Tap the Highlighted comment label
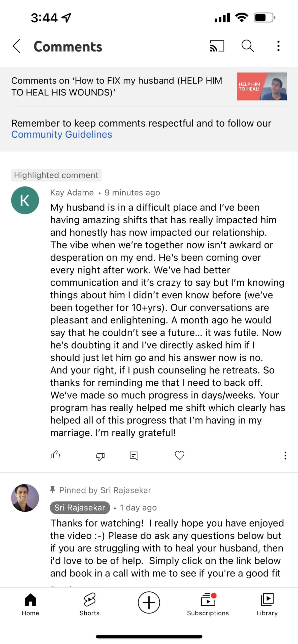 (56, 175)
